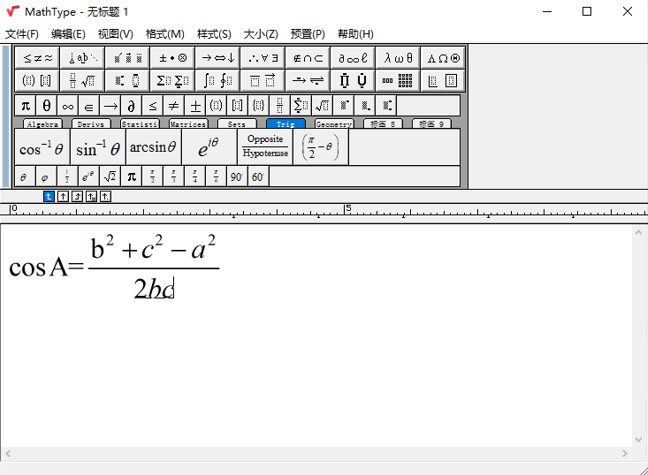This screenshot has height=475, width=648.
Task: Insert the infinity symbol
Action: [68, 105]
